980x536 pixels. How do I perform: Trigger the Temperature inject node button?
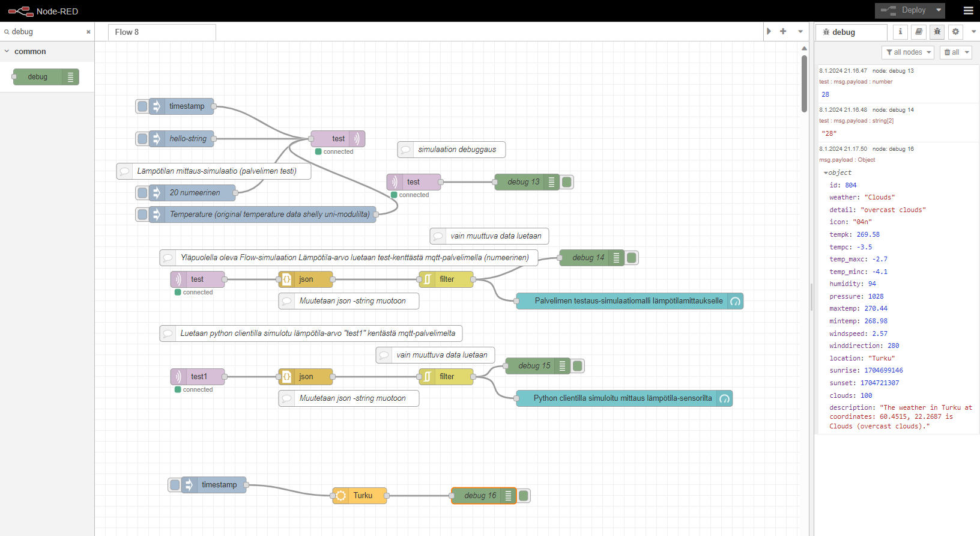(142, 215)
